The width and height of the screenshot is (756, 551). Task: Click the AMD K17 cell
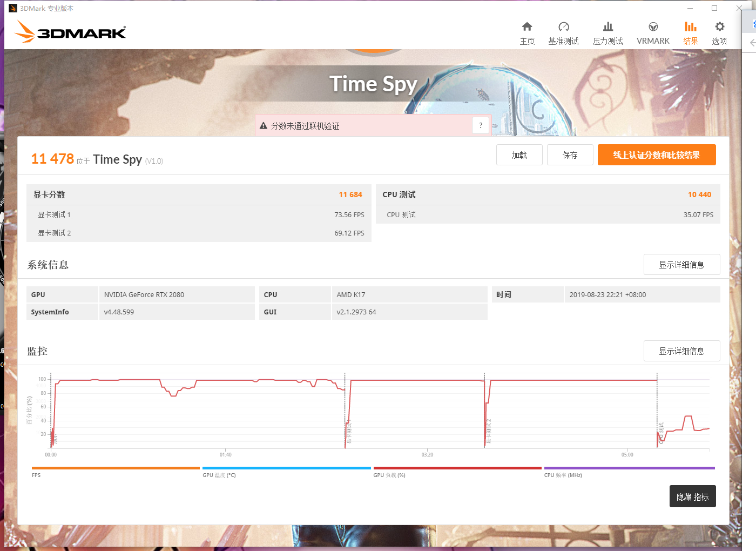[409, 294]
